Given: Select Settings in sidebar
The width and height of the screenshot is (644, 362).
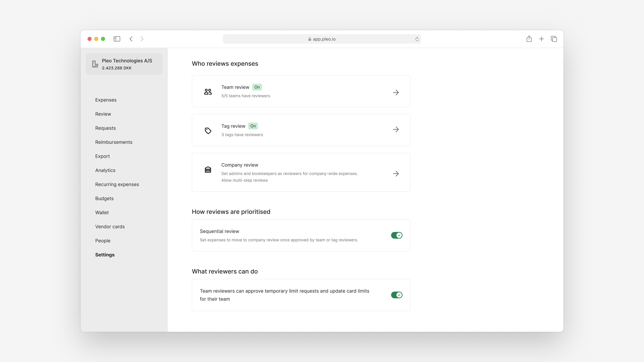Looking at the screenshot, I should [x=105, y=255].
